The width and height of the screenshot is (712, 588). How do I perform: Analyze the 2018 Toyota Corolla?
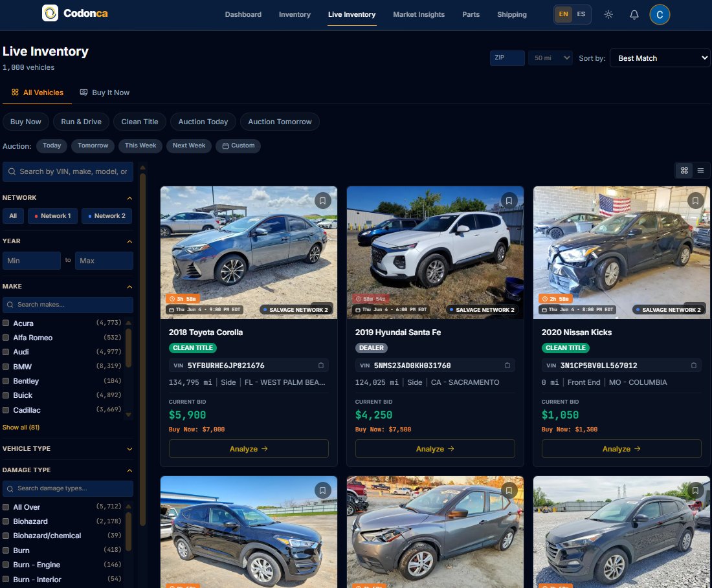pyautogui.click(x=249, y=449)
